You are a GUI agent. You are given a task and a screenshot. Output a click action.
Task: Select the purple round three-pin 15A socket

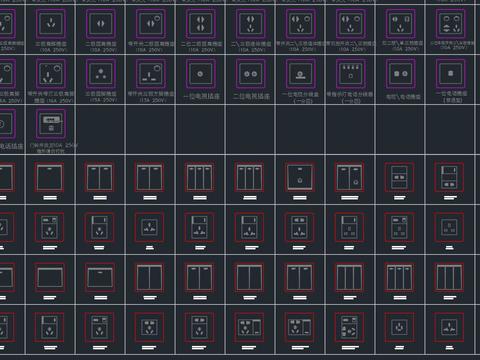click(100, 74)
